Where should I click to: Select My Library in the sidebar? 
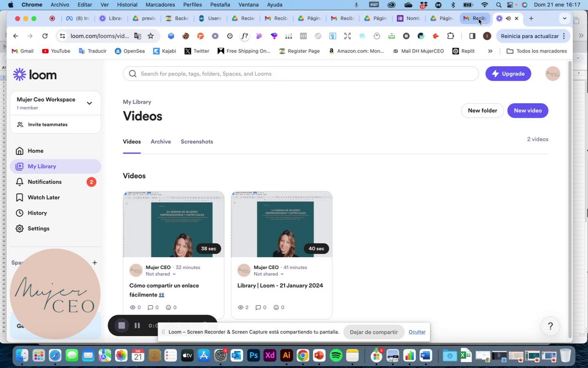click(55, 167)
